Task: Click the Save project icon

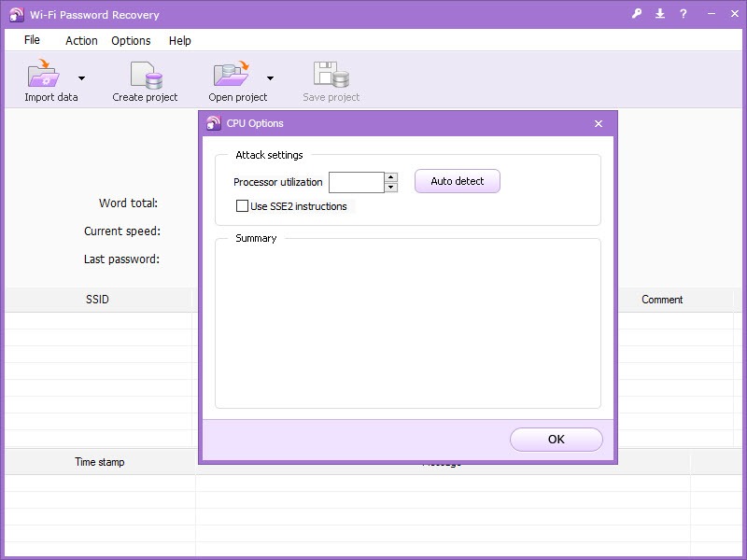Action: click(x=331, y=75)
